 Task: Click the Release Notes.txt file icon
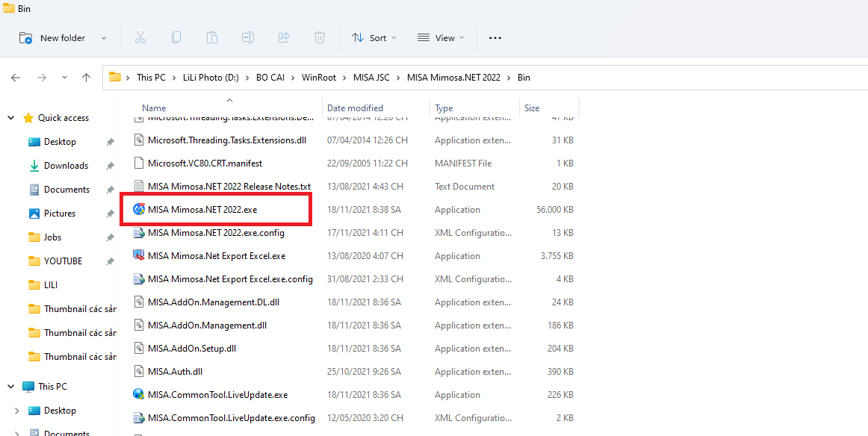pos(138,187)
